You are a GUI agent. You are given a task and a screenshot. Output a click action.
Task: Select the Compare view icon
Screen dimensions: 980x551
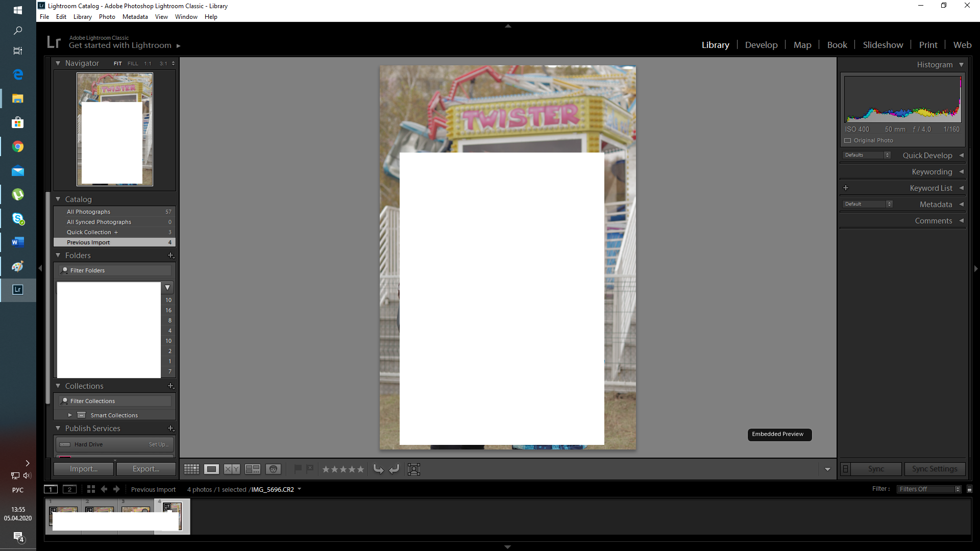(x=232, y=469)
